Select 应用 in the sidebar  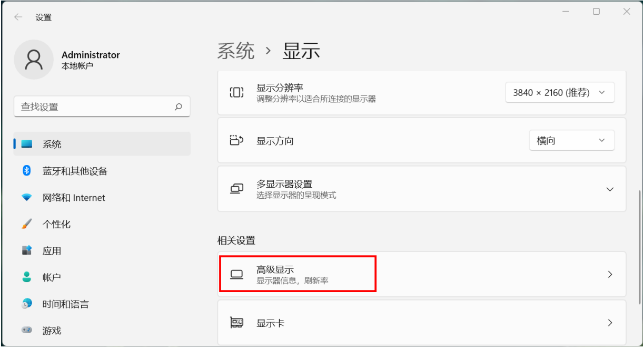(x=52, y=251)
